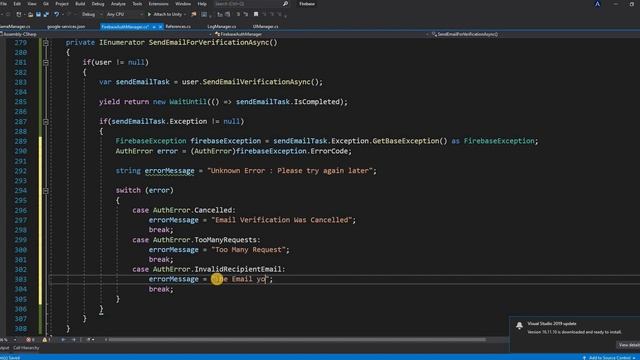Click the errorMessage variable on line 292
The width and height of the screenshot is (640, 360).
tap(169, 171)
